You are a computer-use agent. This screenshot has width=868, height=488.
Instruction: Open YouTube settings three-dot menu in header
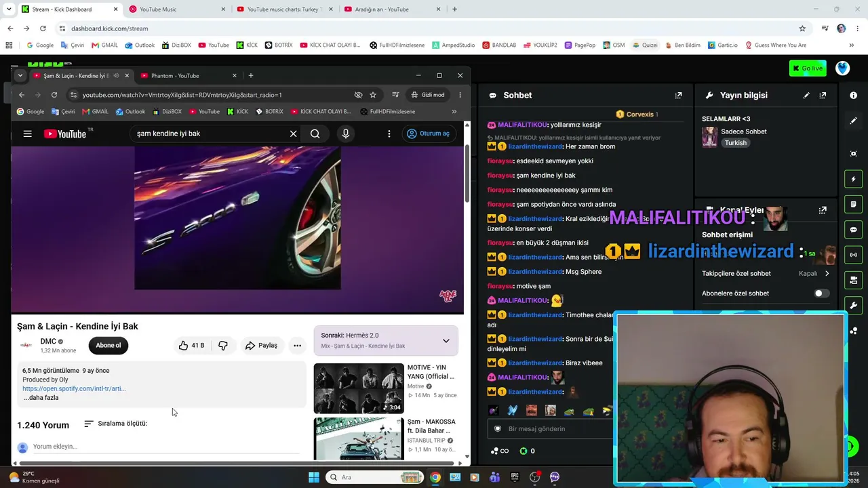[x=389, y=134]
